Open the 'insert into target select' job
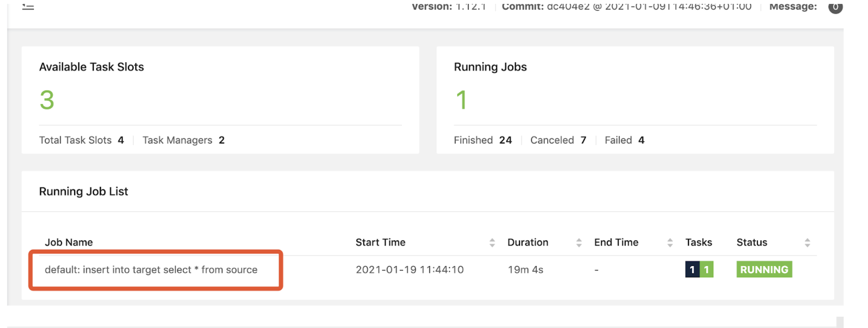 point(151,270)
